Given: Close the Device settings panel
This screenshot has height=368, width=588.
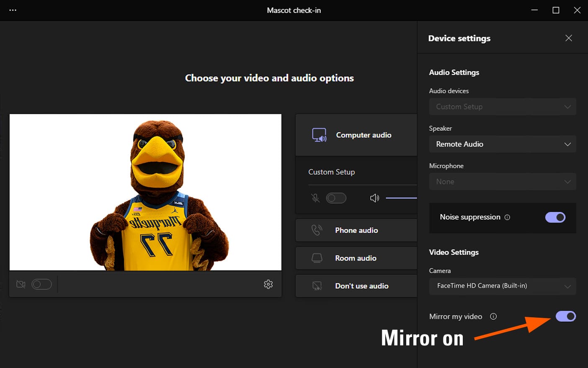Looking at the screenshot, I should click(568, 38).
